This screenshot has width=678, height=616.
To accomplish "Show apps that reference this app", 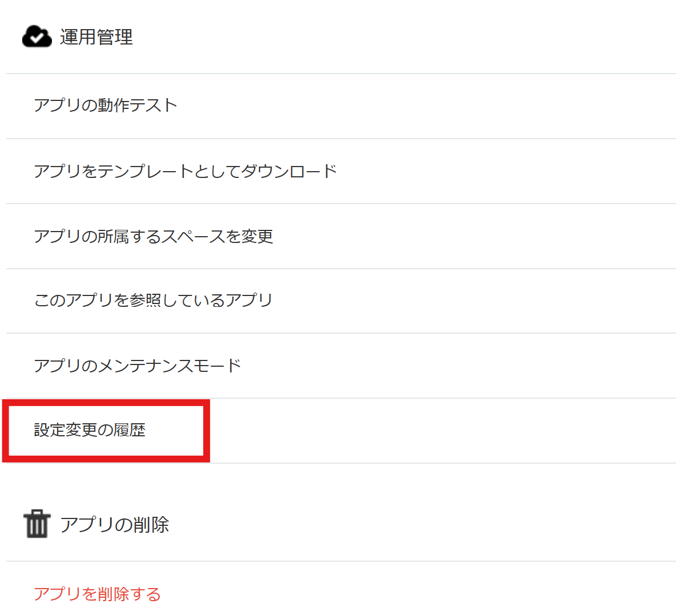I will pyautogui.click(x=154, y=301).
